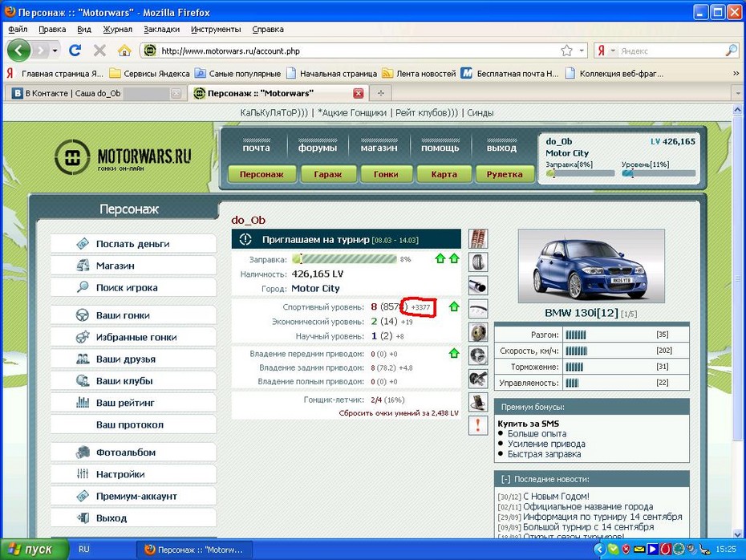Open the Закладки menu
Screen dimensions: 746x560
tap(162, 29)
